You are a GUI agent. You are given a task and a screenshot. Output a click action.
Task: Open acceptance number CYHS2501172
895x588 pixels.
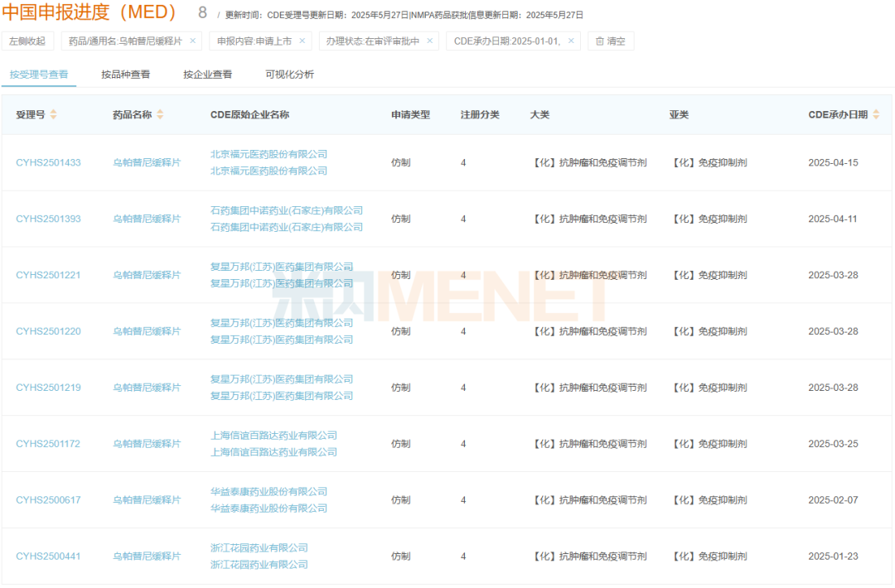(x=48, y=444)
